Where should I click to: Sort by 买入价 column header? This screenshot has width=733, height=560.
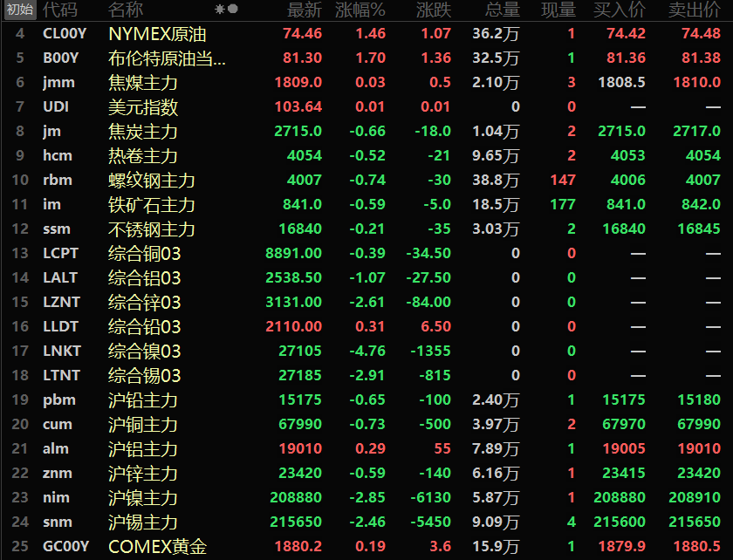[x=620, y=10]
